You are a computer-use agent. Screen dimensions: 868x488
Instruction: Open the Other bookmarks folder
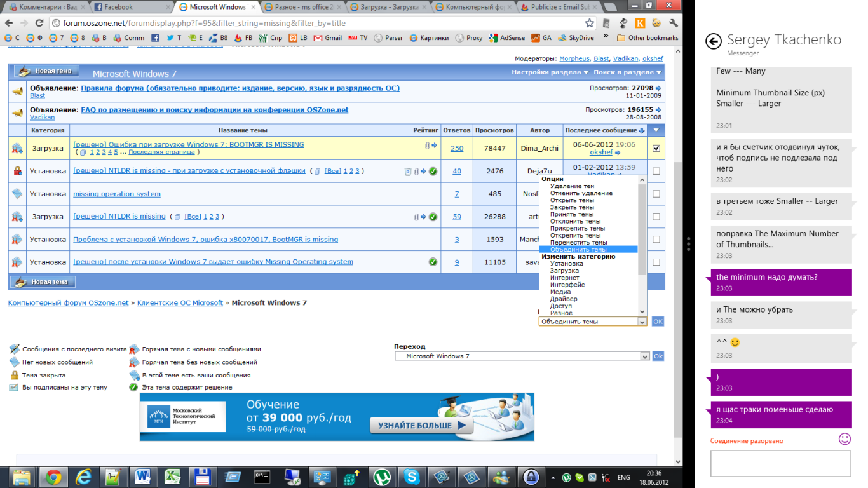pos(648,38)
